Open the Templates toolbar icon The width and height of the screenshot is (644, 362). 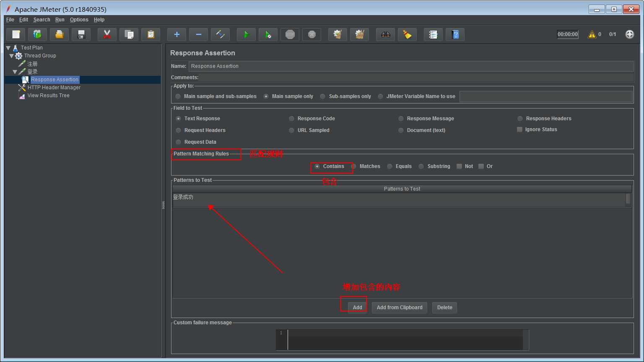coord(37,34)
